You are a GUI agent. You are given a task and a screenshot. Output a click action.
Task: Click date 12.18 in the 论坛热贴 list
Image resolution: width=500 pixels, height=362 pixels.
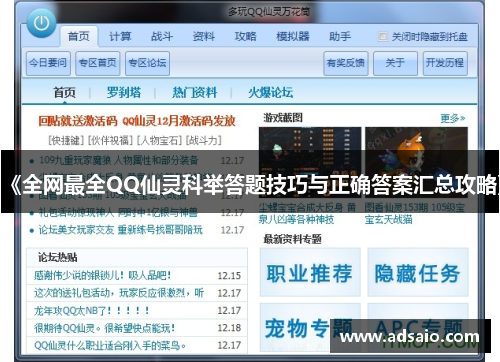click(x=229, y=328)
